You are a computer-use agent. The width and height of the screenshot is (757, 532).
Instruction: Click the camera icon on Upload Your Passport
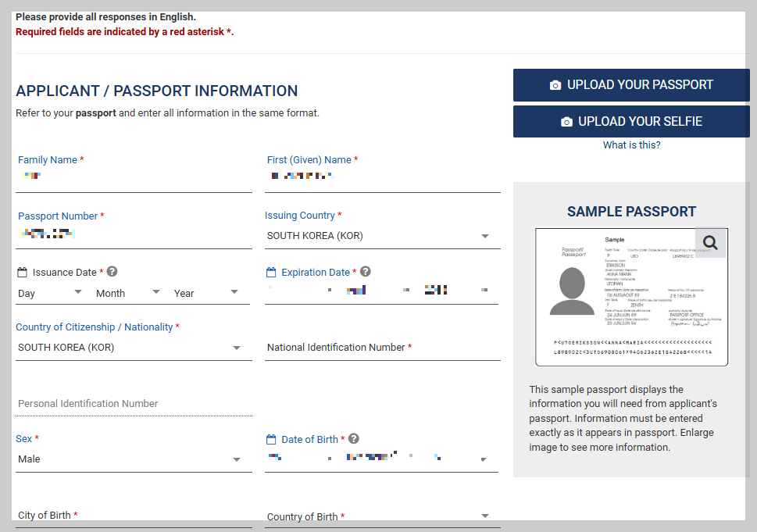pos(555,85)
